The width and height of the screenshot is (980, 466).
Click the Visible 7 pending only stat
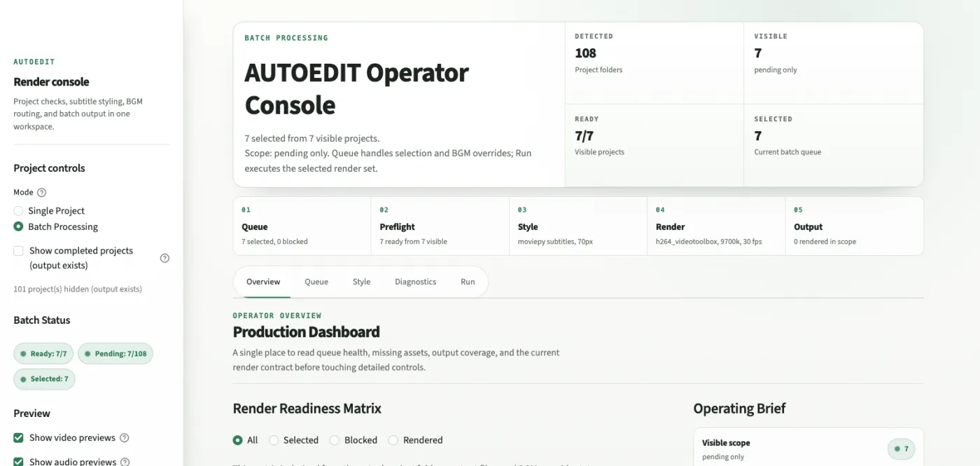point(834,63)
